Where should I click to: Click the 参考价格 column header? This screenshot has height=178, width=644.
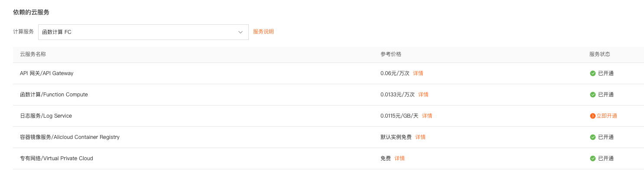[391, 54]
